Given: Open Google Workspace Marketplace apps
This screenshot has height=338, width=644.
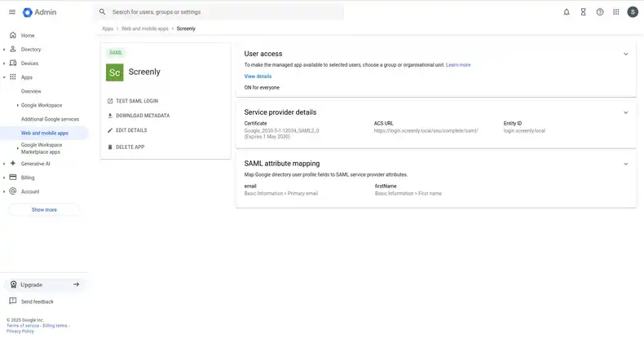Looking at the screenshot, I should click(x=42, y=148).
